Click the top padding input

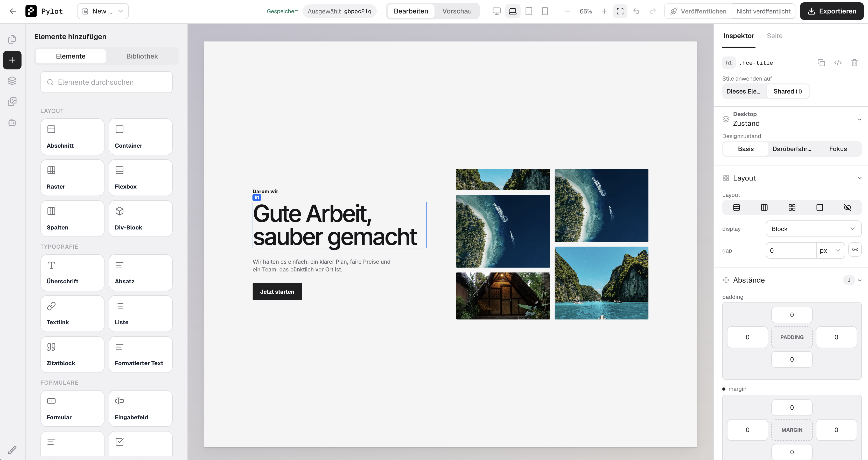point(792,315)
